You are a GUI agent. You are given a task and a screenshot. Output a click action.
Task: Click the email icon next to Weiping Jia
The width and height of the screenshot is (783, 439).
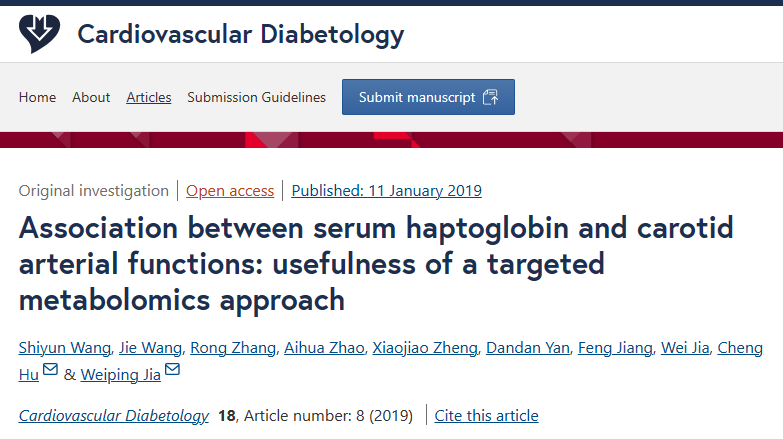(172, 370)
